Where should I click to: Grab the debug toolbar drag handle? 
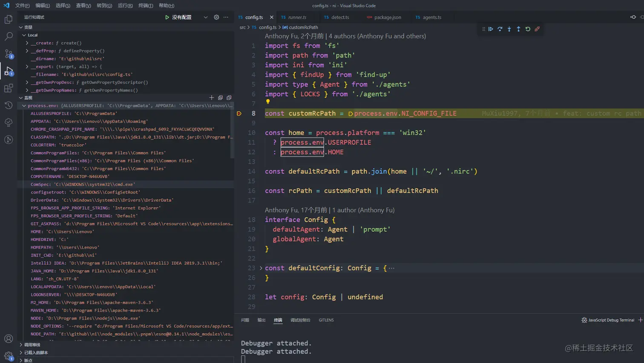(x=483, y=29)
